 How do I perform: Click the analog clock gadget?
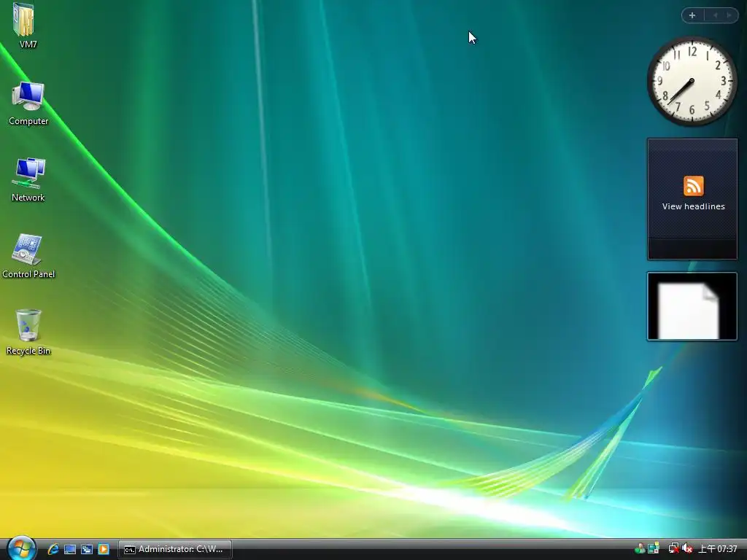(x=692, y=81)
